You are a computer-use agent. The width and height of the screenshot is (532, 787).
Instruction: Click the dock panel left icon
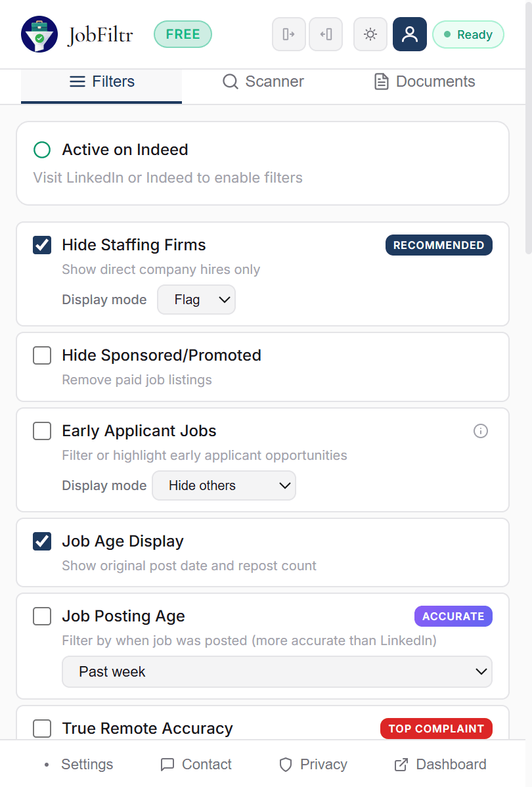point(326,34)
